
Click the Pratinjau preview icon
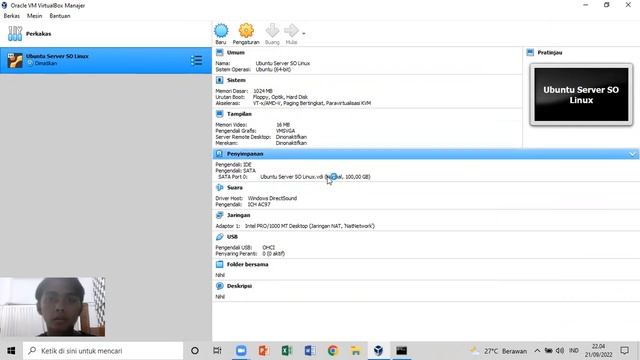tap(530, 53)
